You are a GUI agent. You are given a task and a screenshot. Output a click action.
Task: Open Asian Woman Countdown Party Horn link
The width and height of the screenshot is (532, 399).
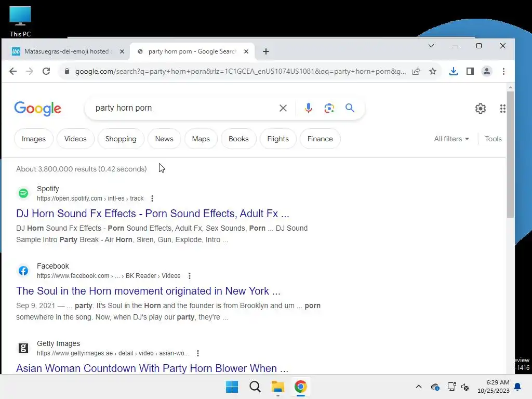[x=152, y=368]
